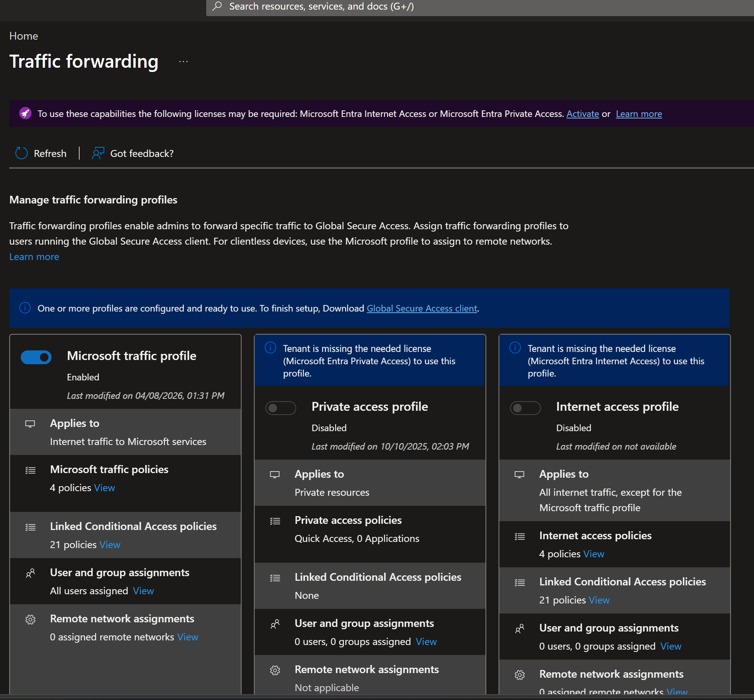Click 'Last modified on 04/08/2026, 01:31 PM' text
The height and width of the screenshot is (700, 754).
tap(145, 395)
